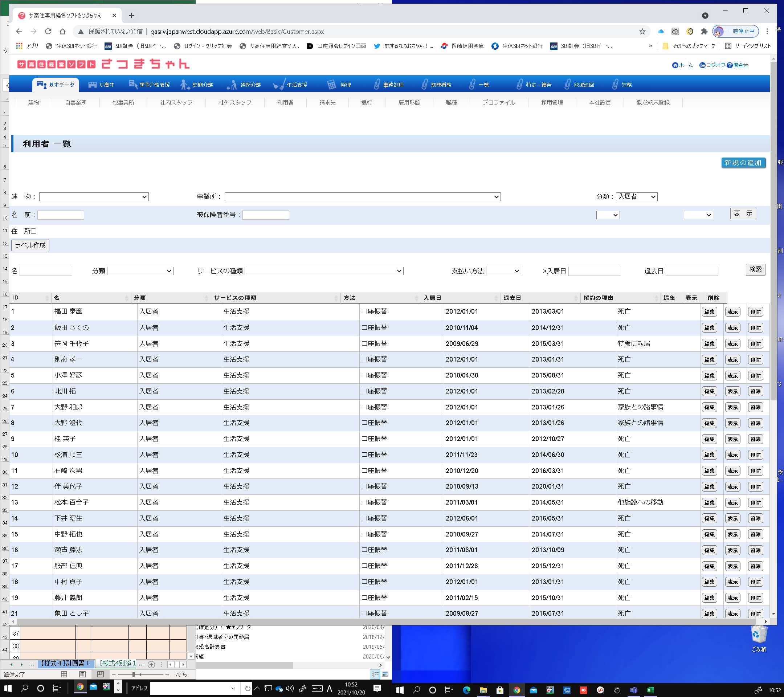Image resolution: width=784 pixels, height=697 pixels.
Task: Click the 被保険者番号 input field
Action: tap(265, 215)
